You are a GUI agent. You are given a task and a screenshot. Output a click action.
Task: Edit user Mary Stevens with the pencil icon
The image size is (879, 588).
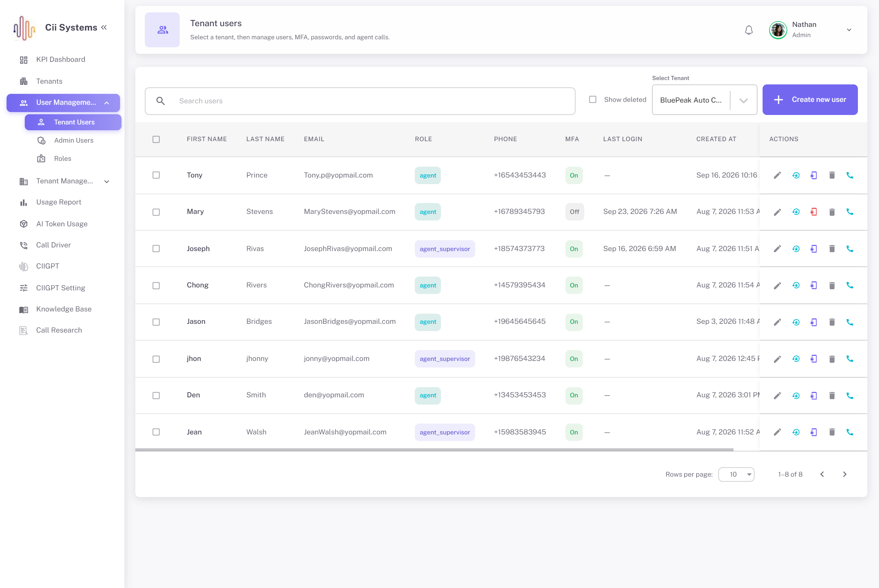[x=777, y=212]
